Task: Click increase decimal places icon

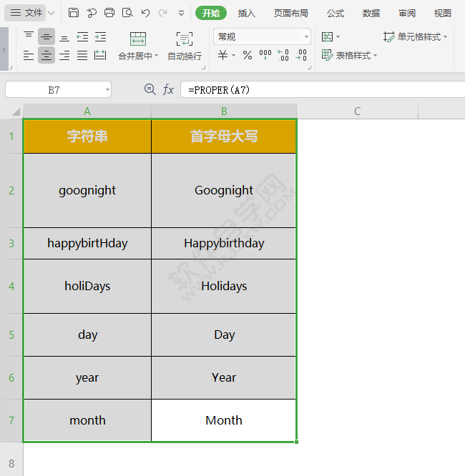Action: [283, 56]
